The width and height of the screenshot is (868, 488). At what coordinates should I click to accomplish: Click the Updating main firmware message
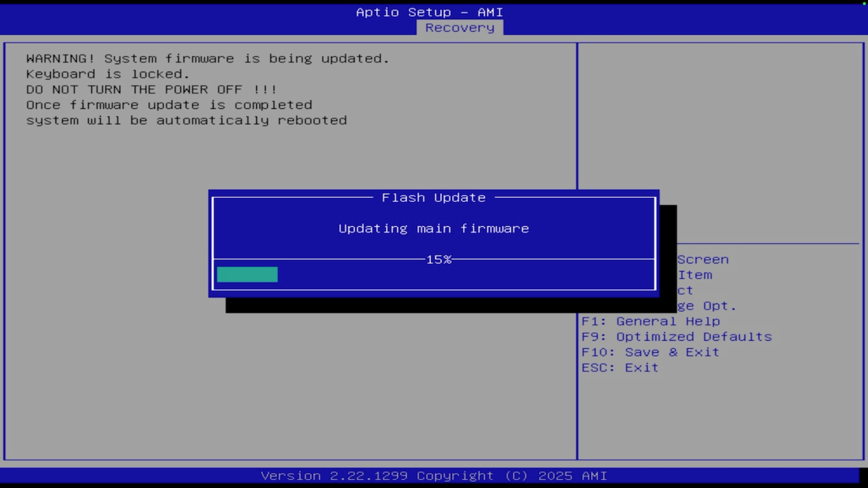click(433, 228)
